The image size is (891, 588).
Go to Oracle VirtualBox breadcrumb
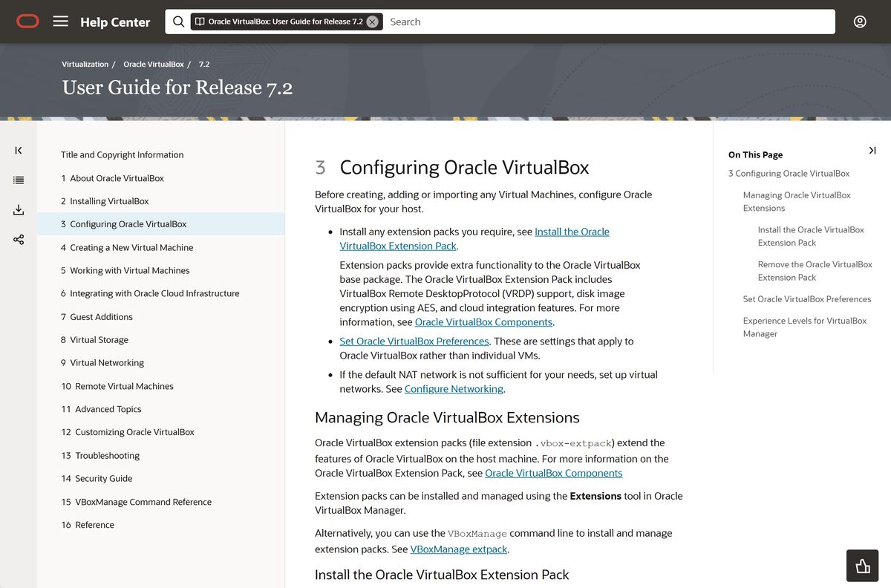coord(154,65)
